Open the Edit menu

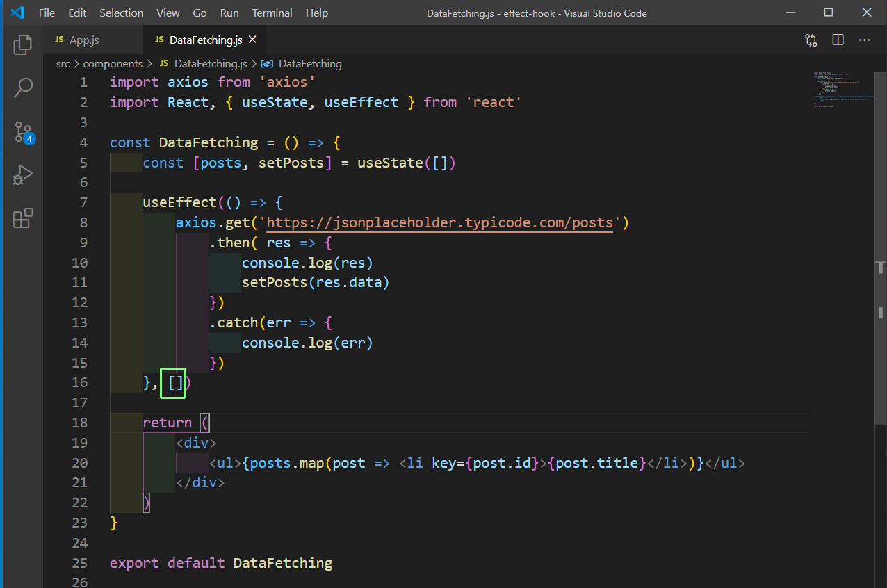(78, 13)
